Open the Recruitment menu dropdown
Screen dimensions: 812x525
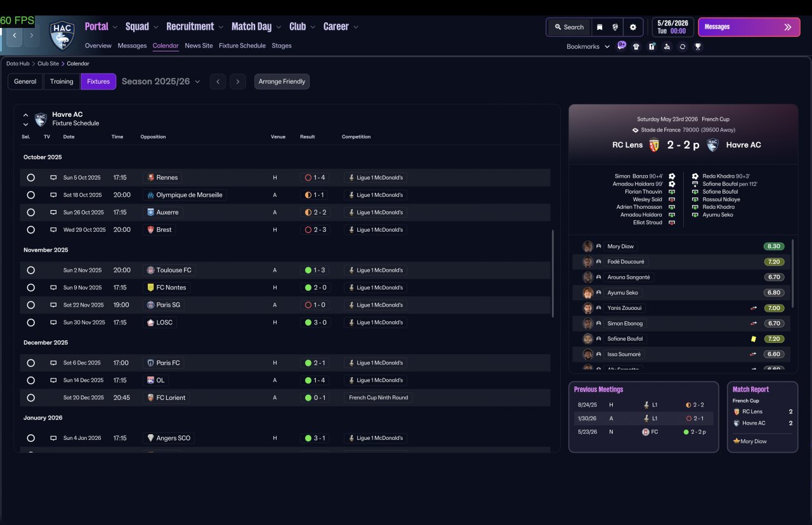tap(195, 27)
